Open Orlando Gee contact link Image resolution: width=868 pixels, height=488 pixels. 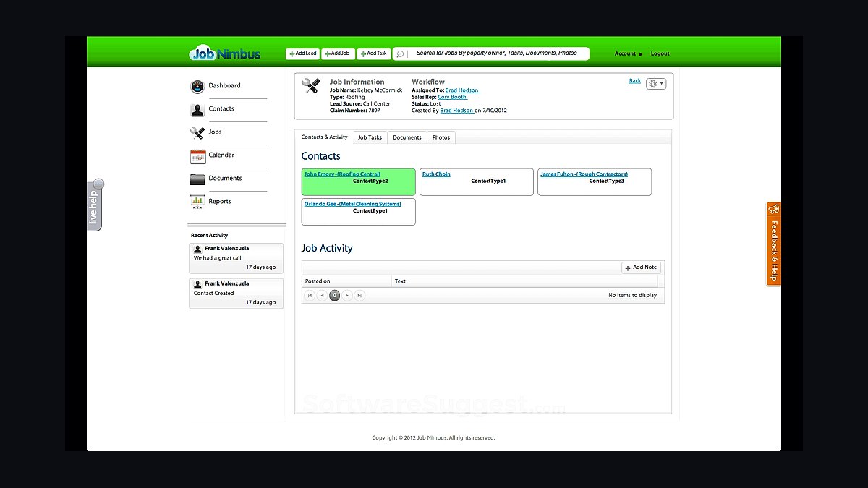pyautogui.click(x=352, y=204)
